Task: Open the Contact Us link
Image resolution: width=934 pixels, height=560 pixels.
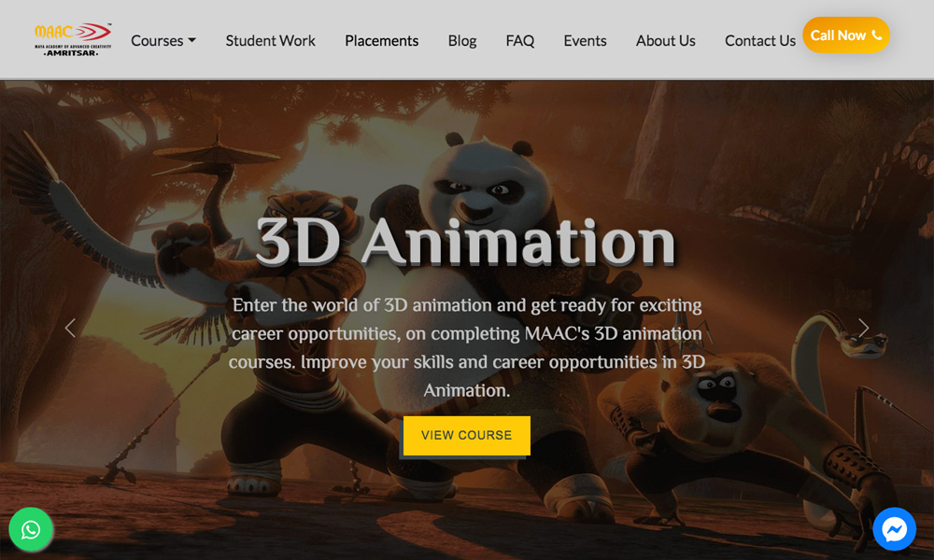Action: (x=760, y=41)
